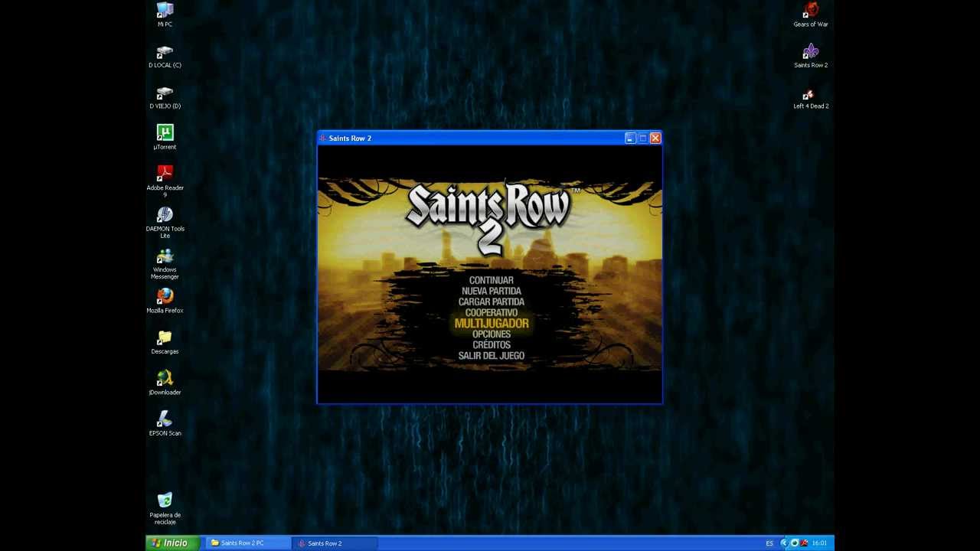The image size is (980, 551).
Task: Select CRÉDITOS menu option
Action: click(491, 345)
